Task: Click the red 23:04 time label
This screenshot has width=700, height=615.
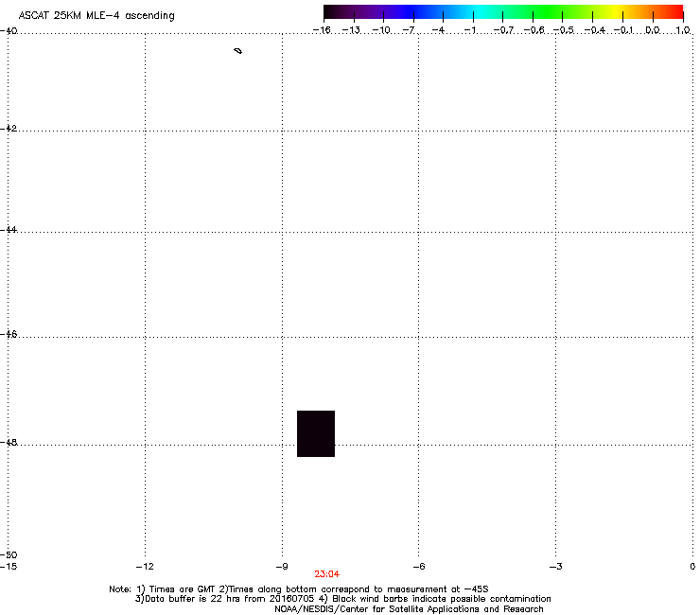Action: tap(326, 574)
